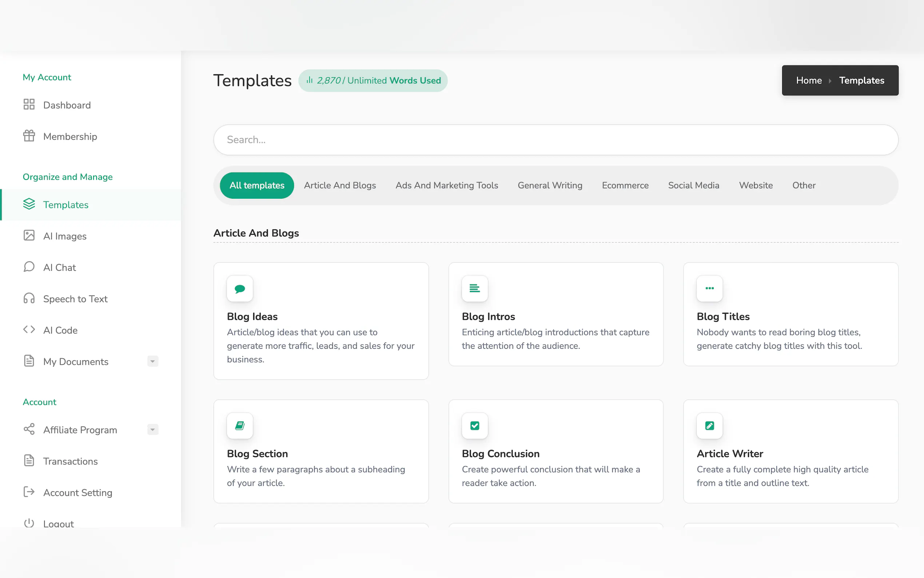This screenshot has width=924, height=578.
Task: Click the Membership gift icon
Action: pyautogui.click(x=29, y=136)
